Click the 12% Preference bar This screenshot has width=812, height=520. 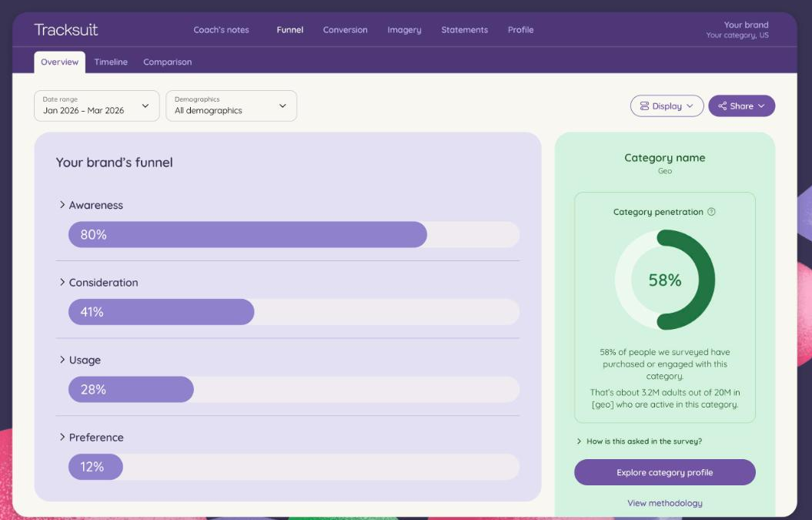point(95,467)
